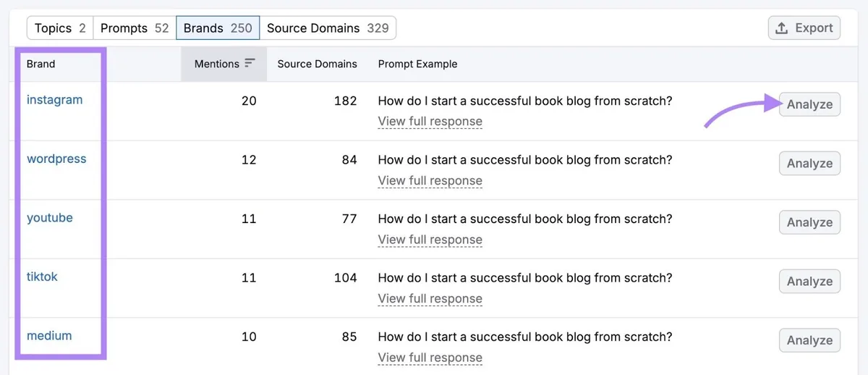
Task: Click the Export button
Action: pos(804,28)
